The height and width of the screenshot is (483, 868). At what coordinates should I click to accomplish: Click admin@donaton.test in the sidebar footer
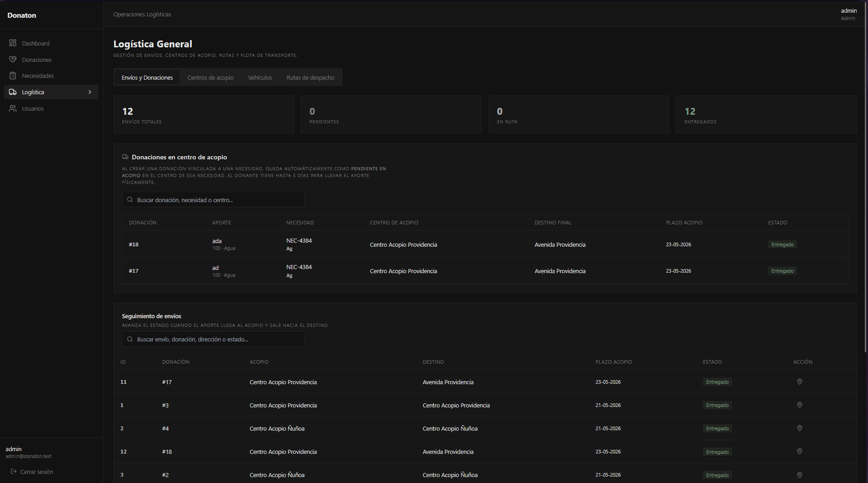pos(28,456)
